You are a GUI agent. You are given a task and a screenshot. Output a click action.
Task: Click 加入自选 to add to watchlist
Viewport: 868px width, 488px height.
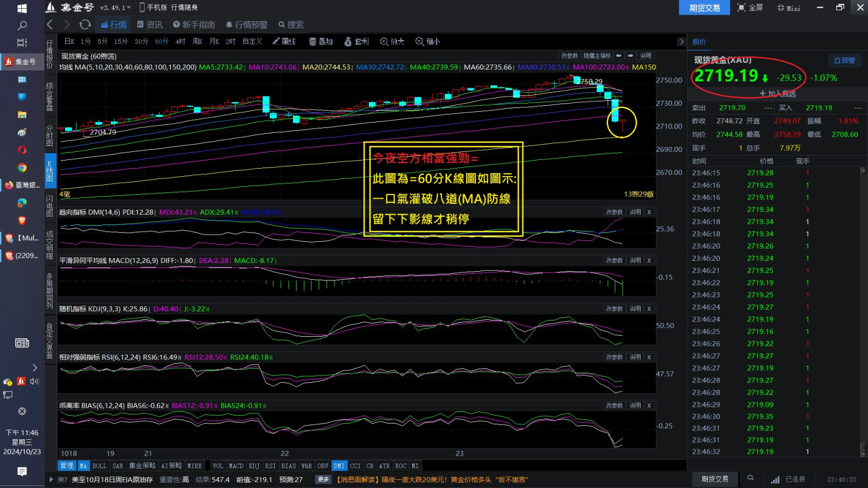pyautogui.click(x=777, y=94)
